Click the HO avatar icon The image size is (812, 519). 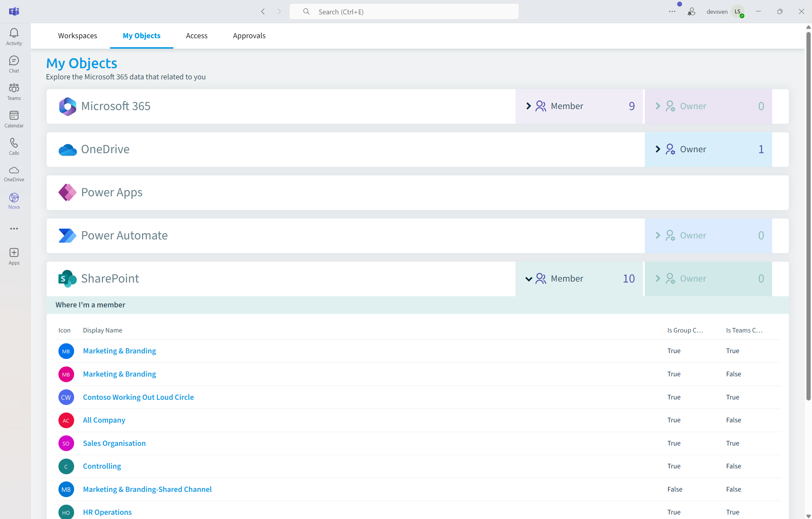66,512
